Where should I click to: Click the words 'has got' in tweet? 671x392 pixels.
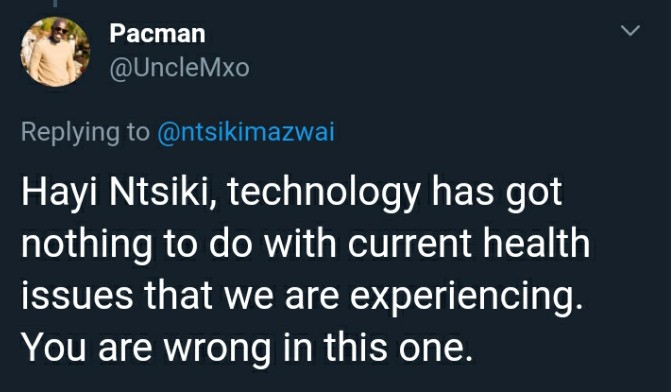[x=497, y=193]
